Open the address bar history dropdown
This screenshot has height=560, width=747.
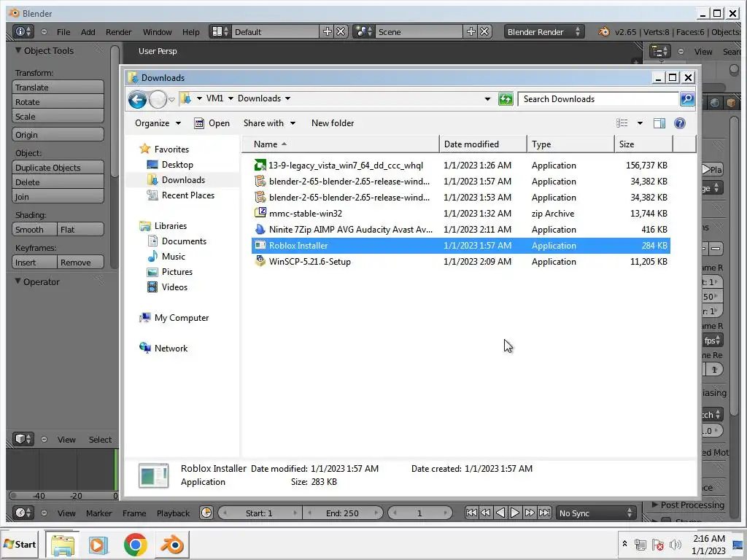coord(487,99)
